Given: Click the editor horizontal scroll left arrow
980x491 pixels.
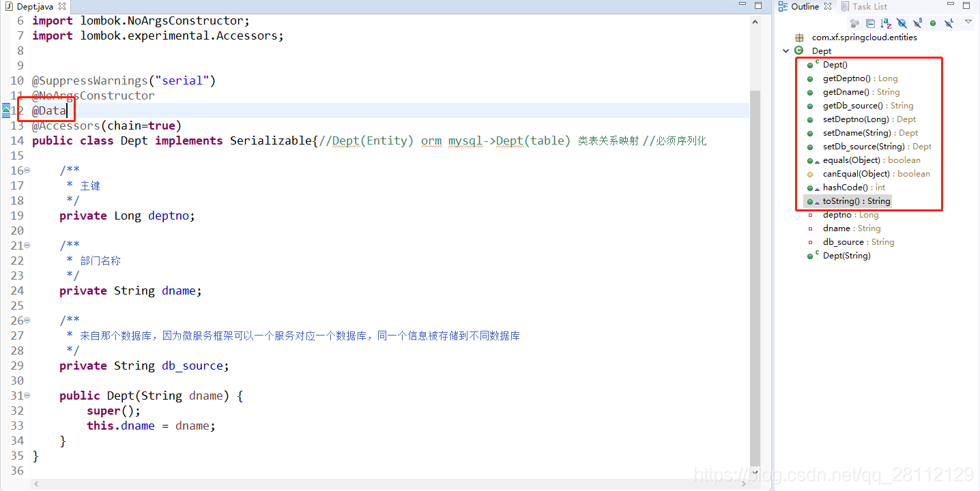Looking at the screenshot, I should click(x=36, y=484).
